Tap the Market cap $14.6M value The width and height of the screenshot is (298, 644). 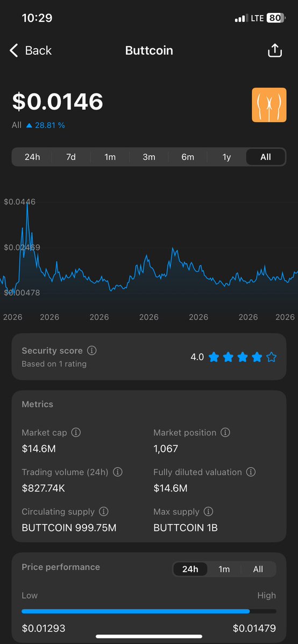click(39, 448)
